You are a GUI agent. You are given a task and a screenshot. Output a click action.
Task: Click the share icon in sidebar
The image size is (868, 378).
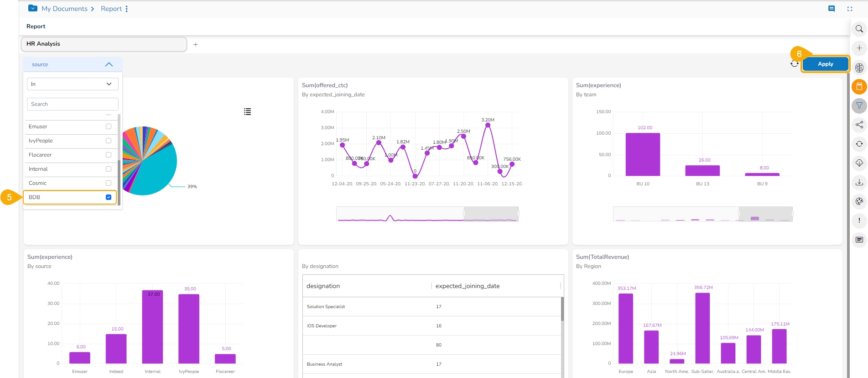coord(859,125)
